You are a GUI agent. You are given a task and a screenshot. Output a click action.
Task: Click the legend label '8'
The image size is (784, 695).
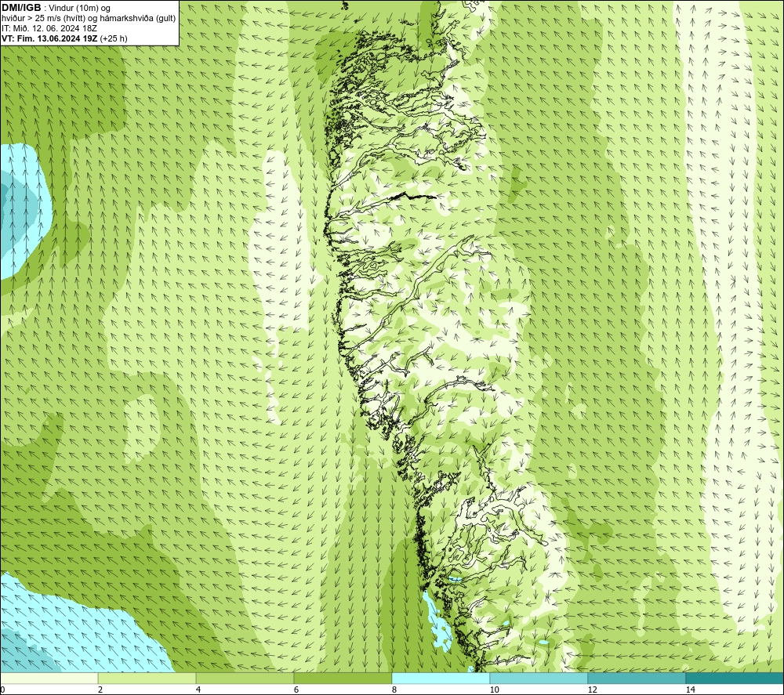[x=394, y=690]
